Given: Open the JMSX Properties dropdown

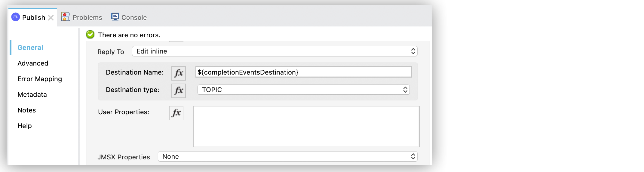Looking at the screenshot, I should pos(288,156).
